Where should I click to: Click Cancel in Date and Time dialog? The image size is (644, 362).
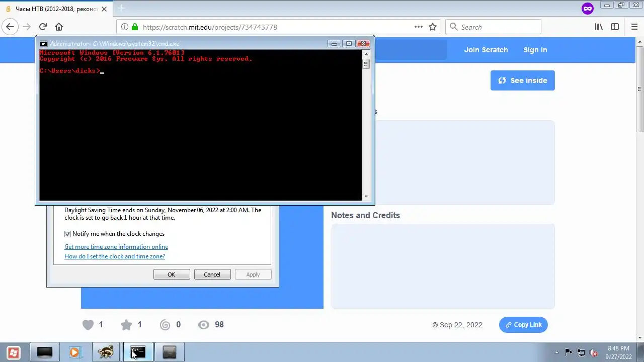tap(212, 275)
